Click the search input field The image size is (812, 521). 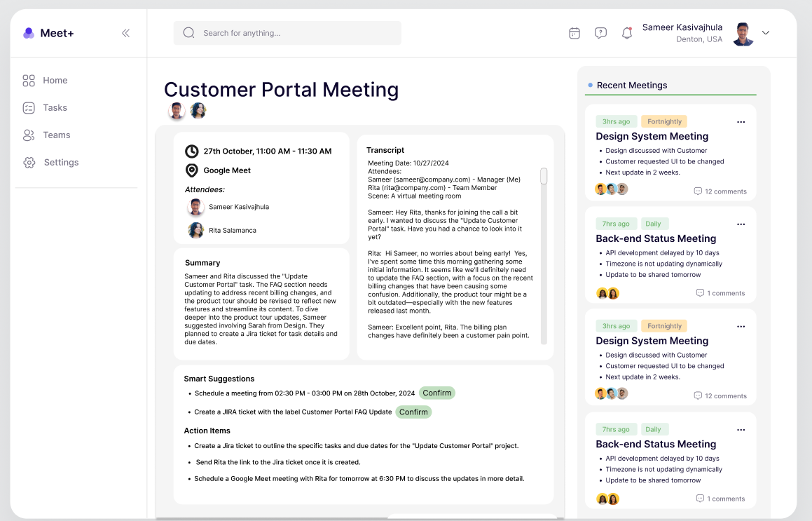(x=287, y=32)
